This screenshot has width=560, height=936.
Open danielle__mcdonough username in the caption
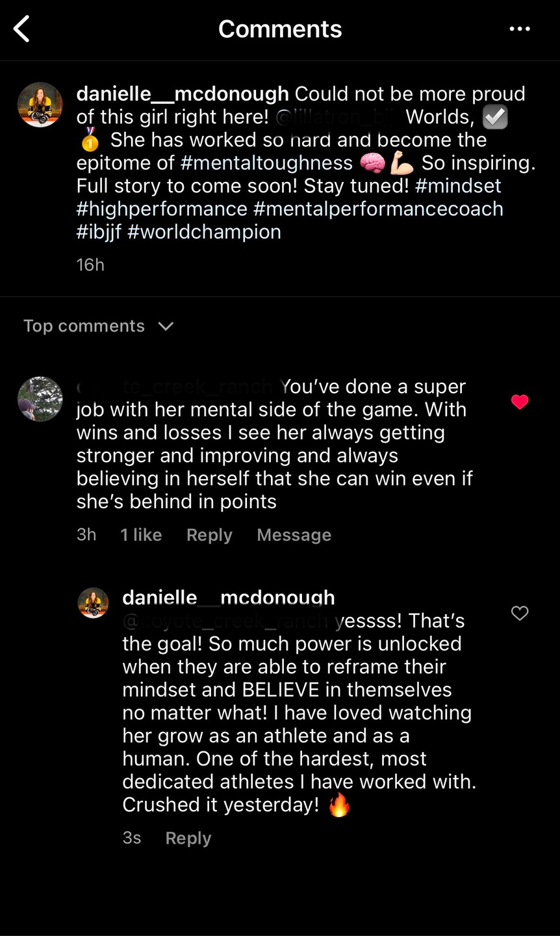pyautogui.click(x=183, y=94)
